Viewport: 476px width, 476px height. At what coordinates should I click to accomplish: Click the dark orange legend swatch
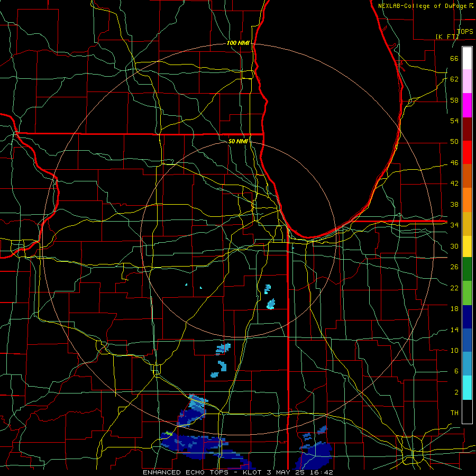[467, 176]
